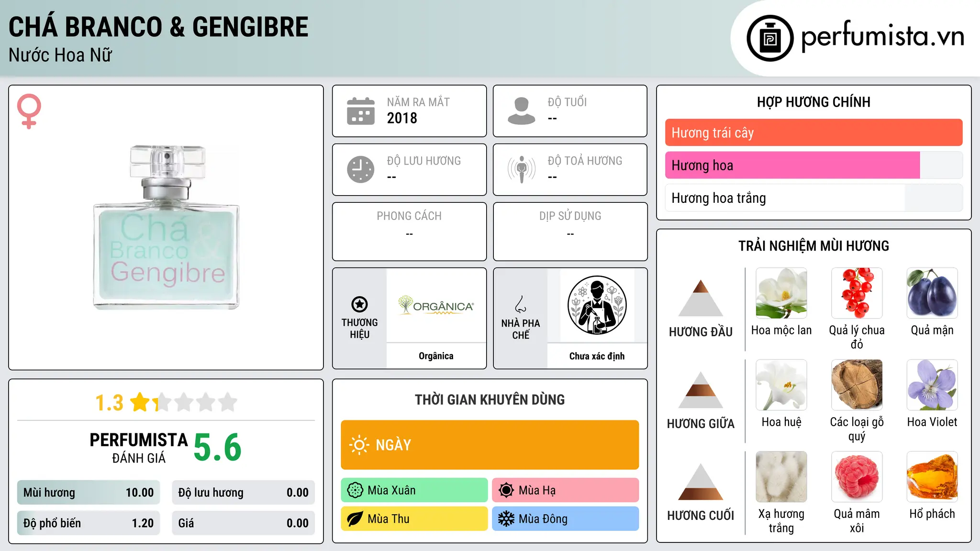
Task: Click the snowflake icon beside Mùa Đông
Action: [506, 519]
